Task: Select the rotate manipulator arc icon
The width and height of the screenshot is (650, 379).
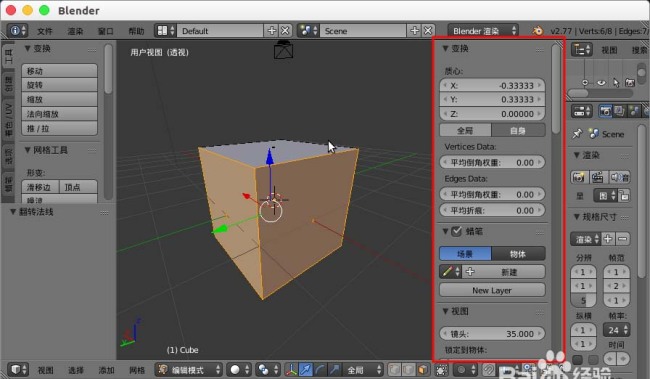Action: point(320,369)
